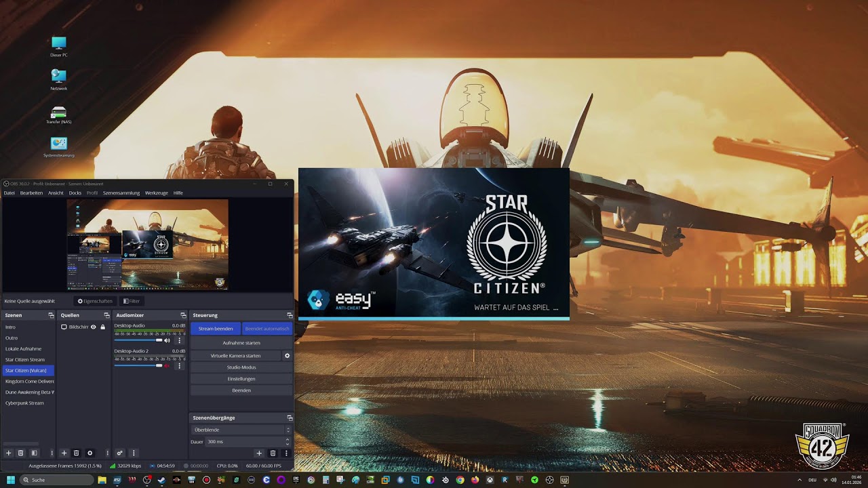The height and width of the screenshot is (488, 868).
Task: Open the Dieser PC desktop icon
Action: point(59,47)
